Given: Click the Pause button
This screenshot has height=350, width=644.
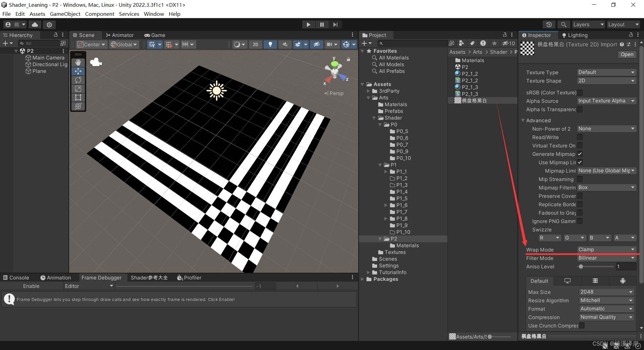Looking at the screenshot, I should coord(322,25).
